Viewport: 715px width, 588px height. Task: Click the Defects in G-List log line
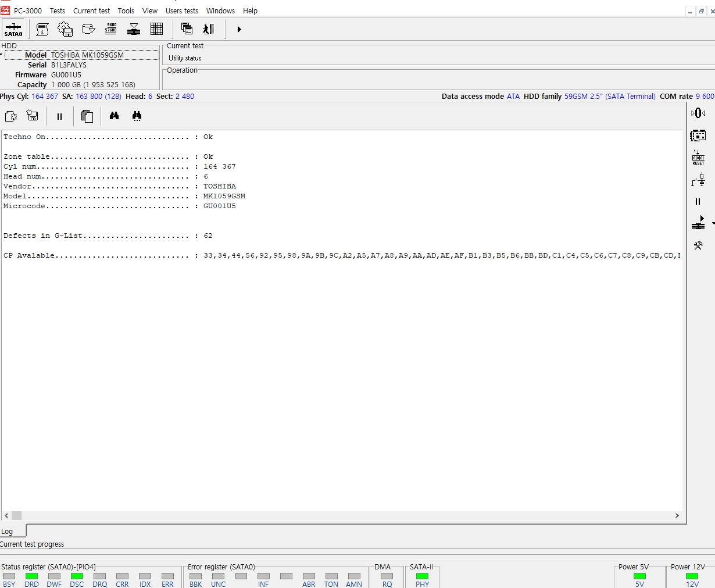pyautogui.click(x=108, y=236)
